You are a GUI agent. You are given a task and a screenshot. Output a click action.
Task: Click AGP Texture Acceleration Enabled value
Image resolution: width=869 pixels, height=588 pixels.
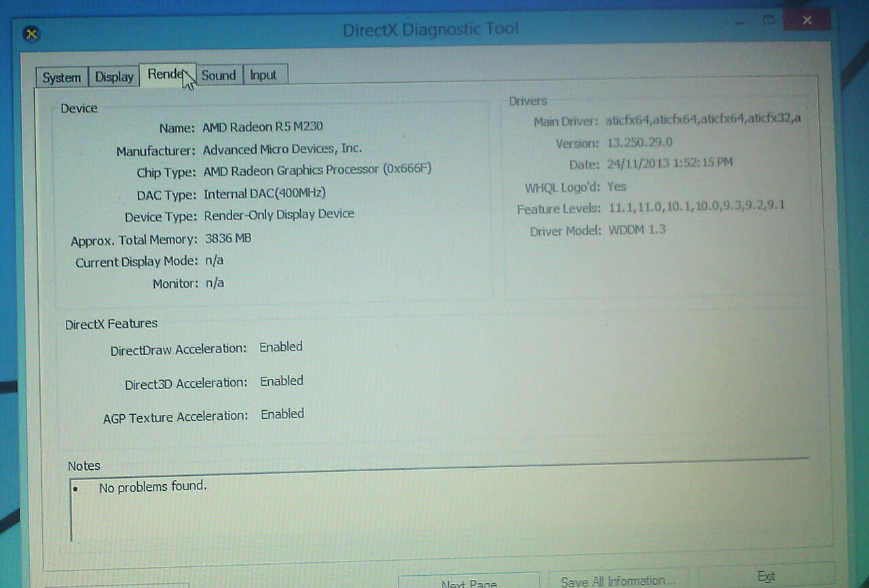coord(282,414)
